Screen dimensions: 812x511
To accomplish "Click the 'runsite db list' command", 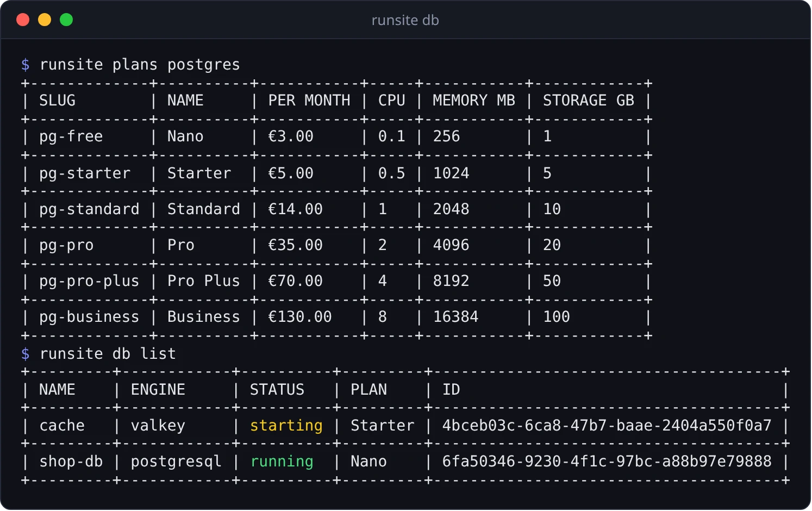I will pos(108,354).
